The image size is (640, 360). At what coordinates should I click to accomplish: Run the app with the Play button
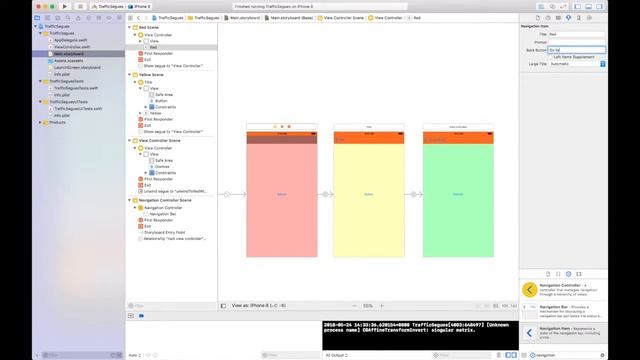pyautogui.click(x=64, y=7)
